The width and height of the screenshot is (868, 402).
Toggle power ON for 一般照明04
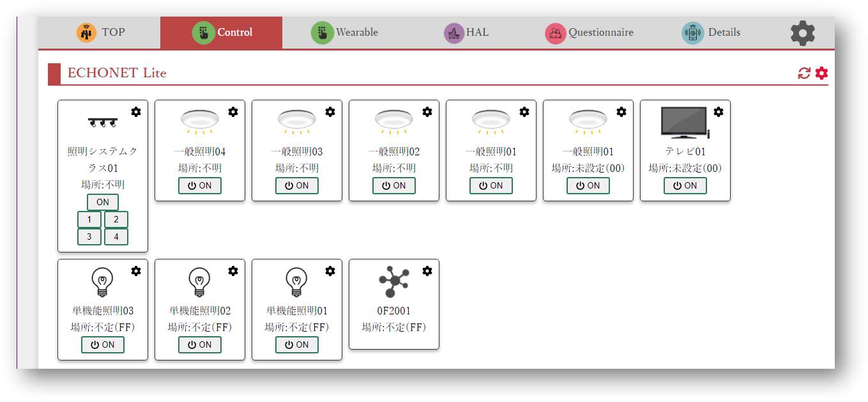[x=200, y=185]
